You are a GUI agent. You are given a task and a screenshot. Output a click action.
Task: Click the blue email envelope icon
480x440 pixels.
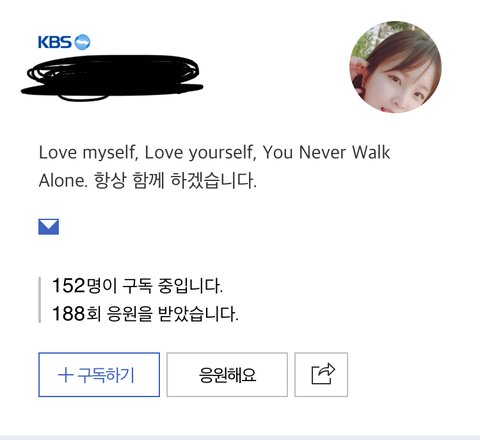pyautogui.click(x=49, y=227)
